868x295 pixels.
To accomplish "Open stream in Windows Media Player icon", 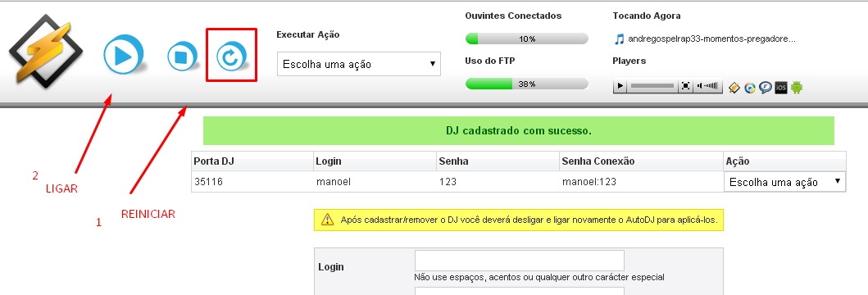I will [750, 87].
